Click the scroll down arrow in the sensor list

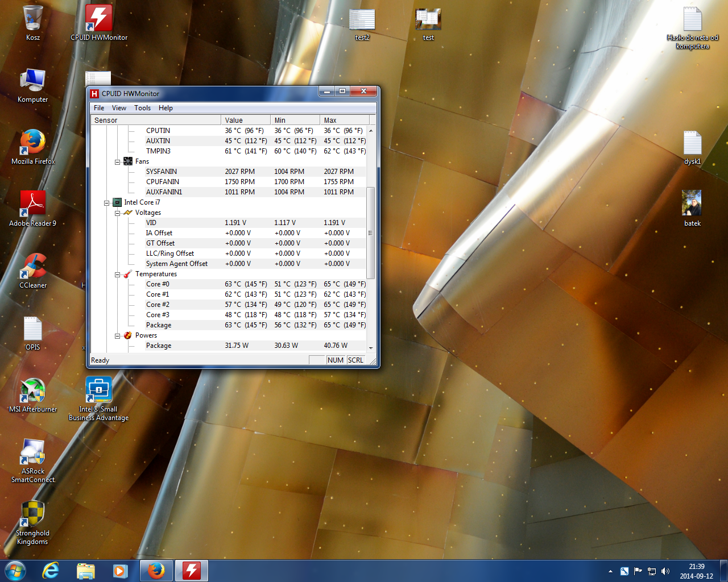[x=371, y=348]
